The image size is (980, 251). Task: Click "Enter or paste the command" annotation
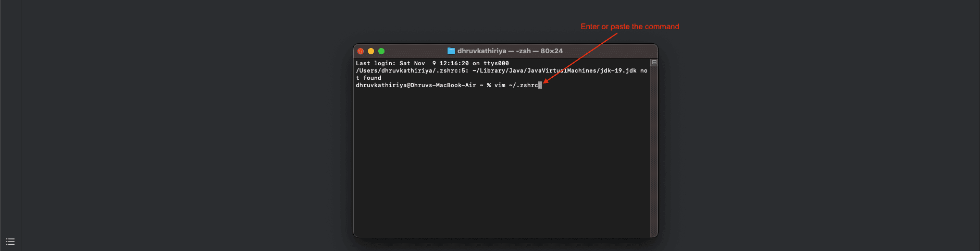[x=629, y=27]
